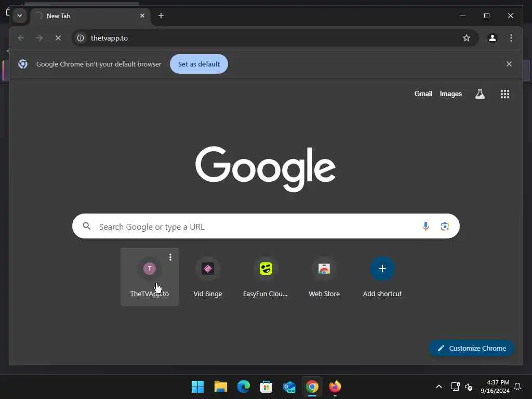Screen dimensions: 532x399
Task: Close the New Tab tab
Action: [x=142, y=16]
